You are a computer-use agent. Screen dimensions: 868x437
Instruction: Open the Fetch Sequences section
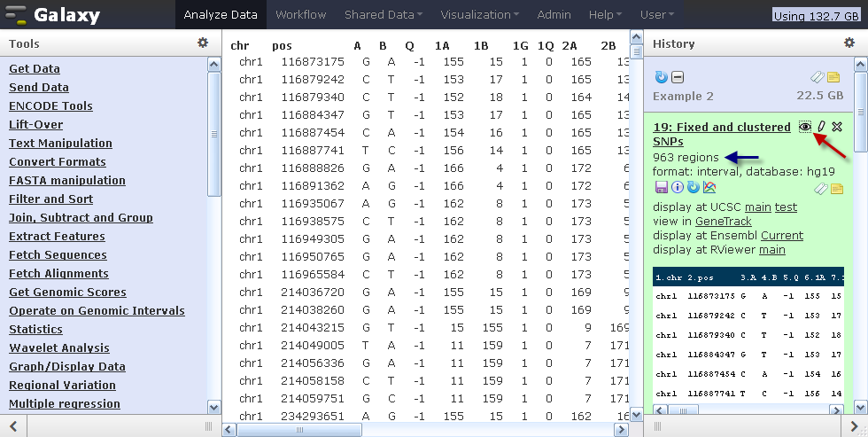(58, 254)
